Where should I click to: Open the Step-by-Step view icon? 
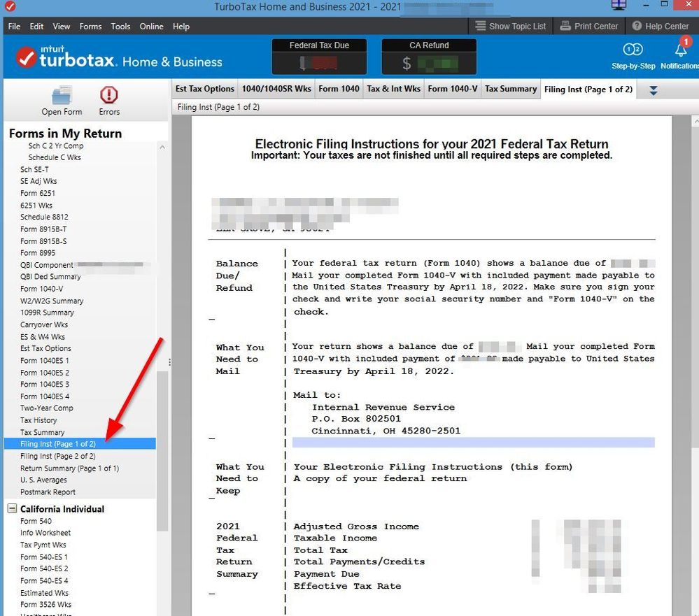(633, 49)
